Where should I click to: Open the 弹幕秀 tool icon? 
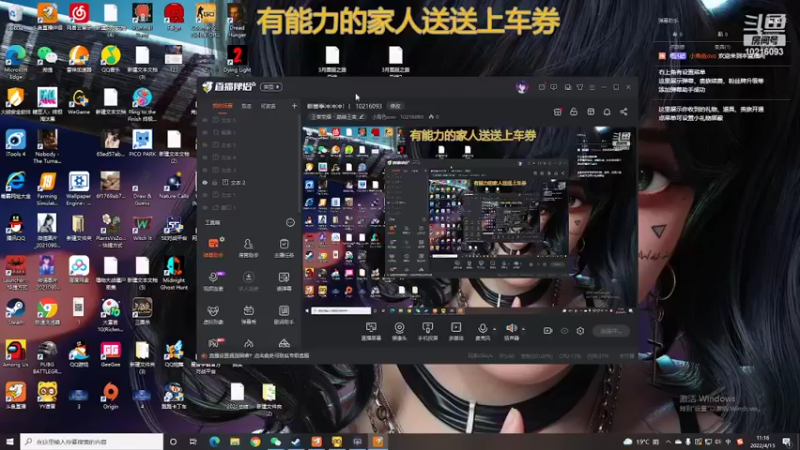point(248,314)
